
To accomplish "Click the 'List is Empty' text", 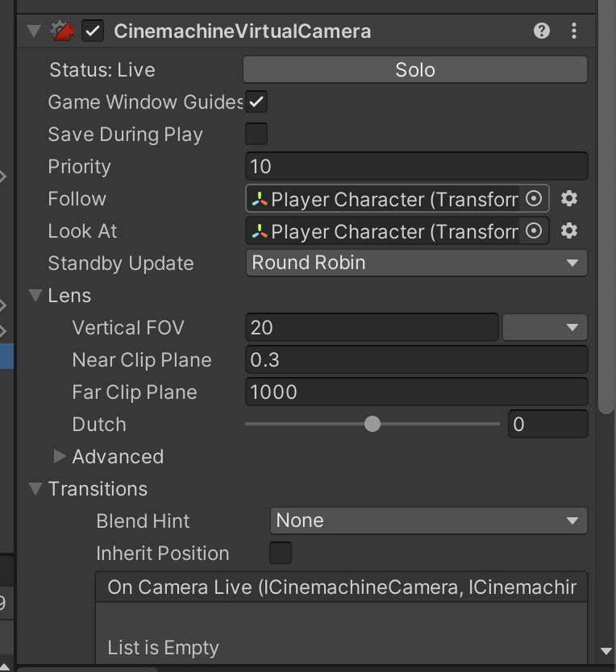I will click(163, 647).
